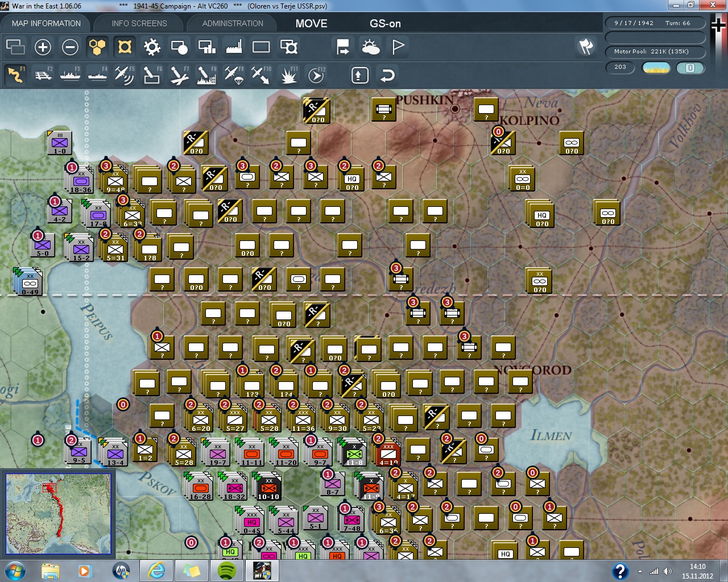The width and height of the screenshot is (728, 582).
Task: Click the white pennant flag icon
Action: (x=398, y=47)
